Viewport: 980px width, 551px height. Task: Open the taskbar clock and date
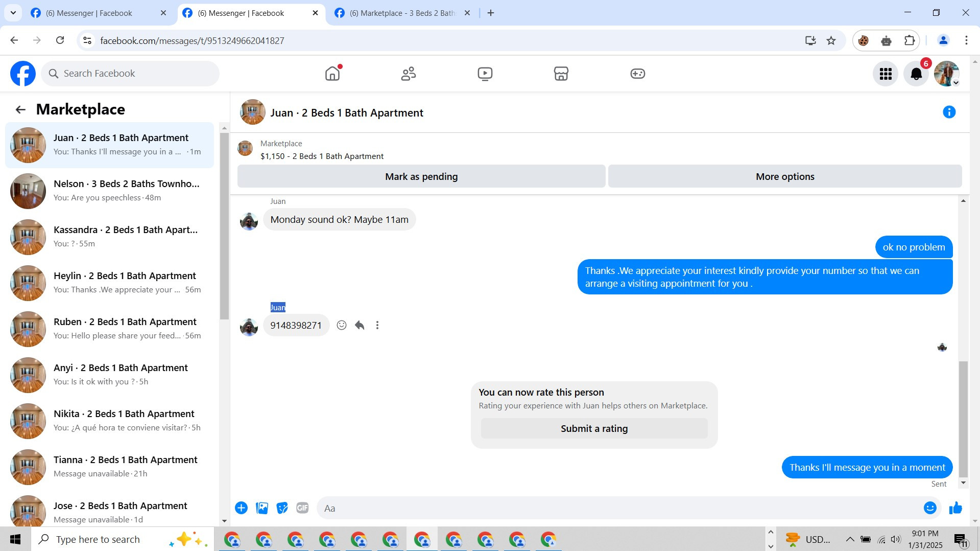925,539
